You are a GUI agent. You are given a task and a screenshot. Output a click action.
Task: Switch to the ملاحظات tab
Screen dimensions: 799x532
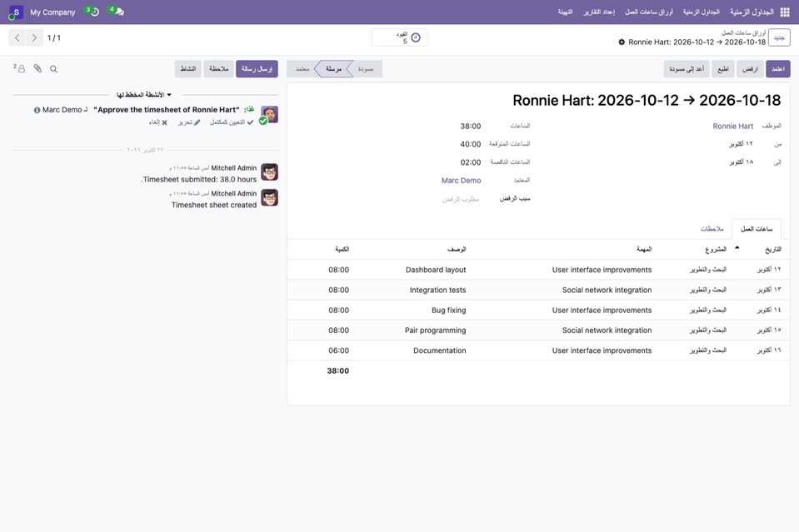tap(712, 229)
